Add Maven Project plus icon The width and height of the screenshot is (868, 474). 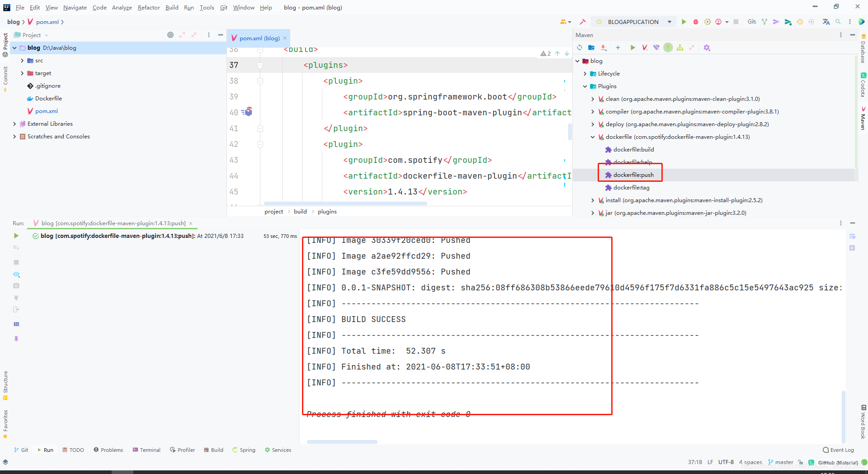pyautogui.click(x=618, y=47)
